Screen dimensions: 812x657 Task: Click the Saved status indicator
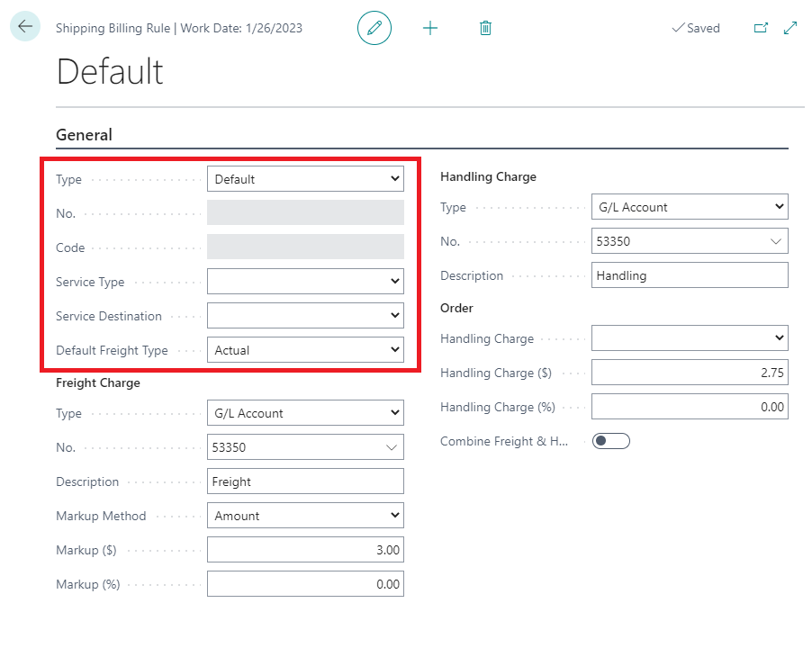click(696, 28)
